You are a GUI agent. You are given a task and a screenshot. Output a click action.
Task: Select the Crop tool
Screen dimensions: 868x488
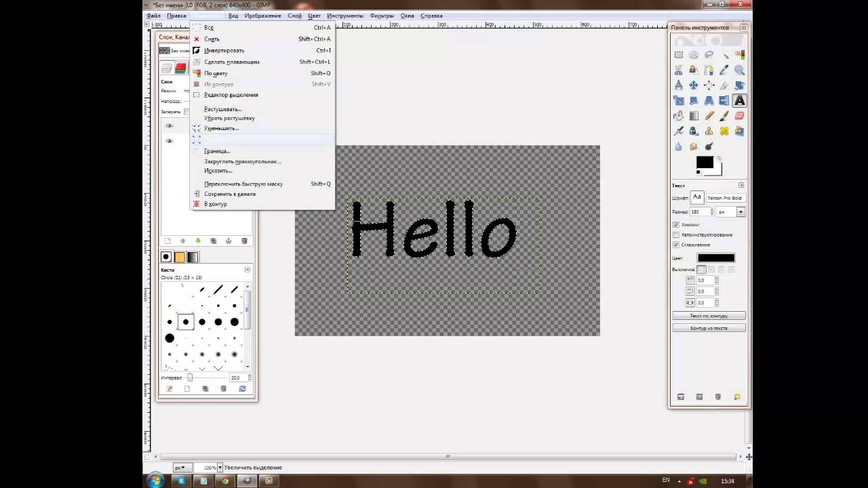[x=724, y=85]
